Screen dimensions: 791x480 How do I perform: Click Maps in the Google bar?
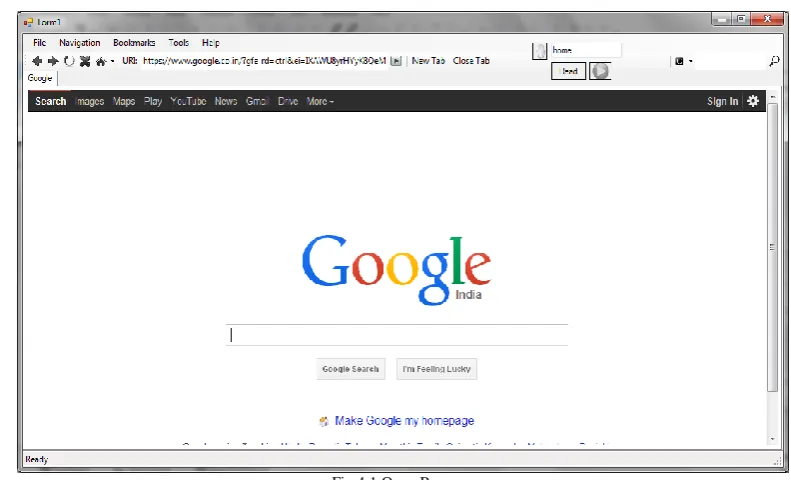pyautogui.click(x=124, y=101)
